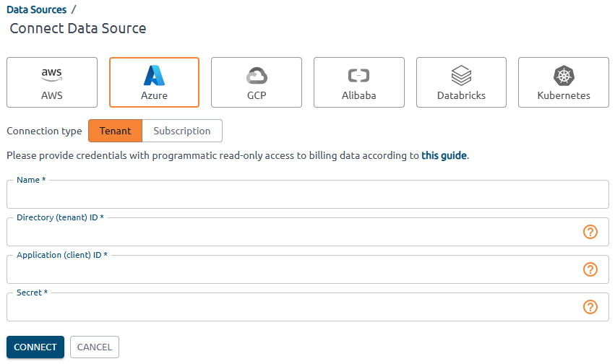
Task: Pick the Databricks data source card
Action: tap(461, 82)
